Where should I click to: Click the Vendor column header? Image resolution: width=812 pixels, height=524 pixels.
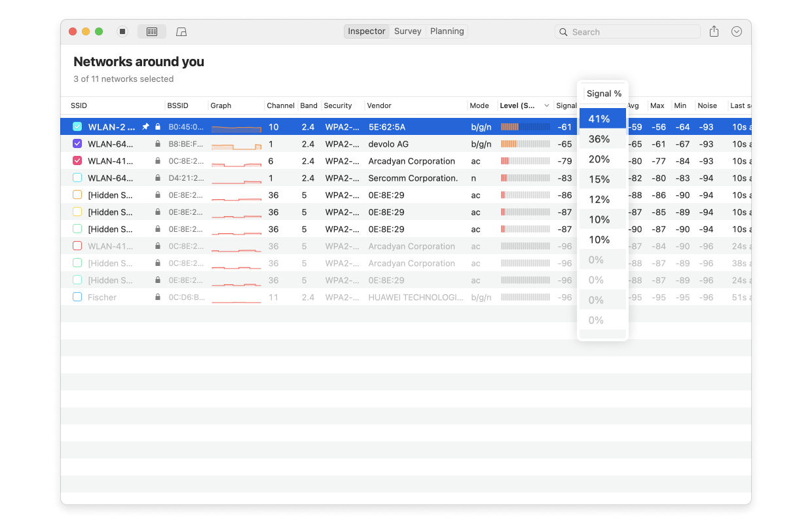point(379,105)
